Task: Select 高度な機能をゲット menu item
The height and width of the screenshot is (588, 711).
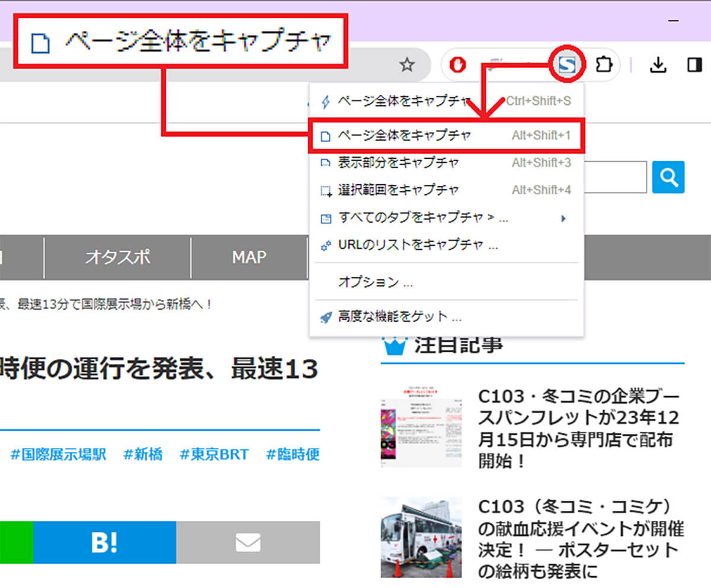Action: (446, 317)
